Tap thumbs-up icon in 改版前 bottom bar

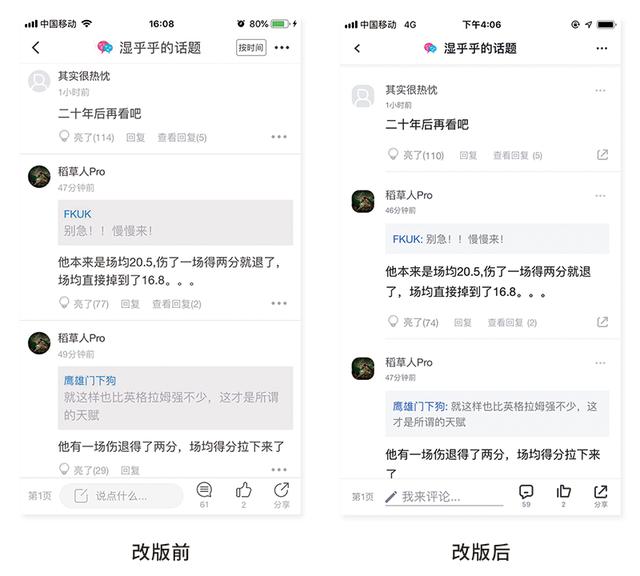[244, 490]
